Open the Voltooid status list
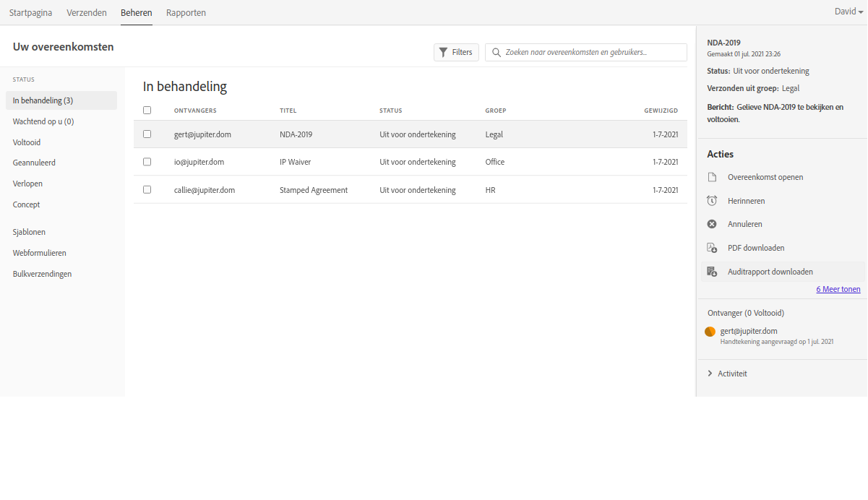 coord(27,142)
